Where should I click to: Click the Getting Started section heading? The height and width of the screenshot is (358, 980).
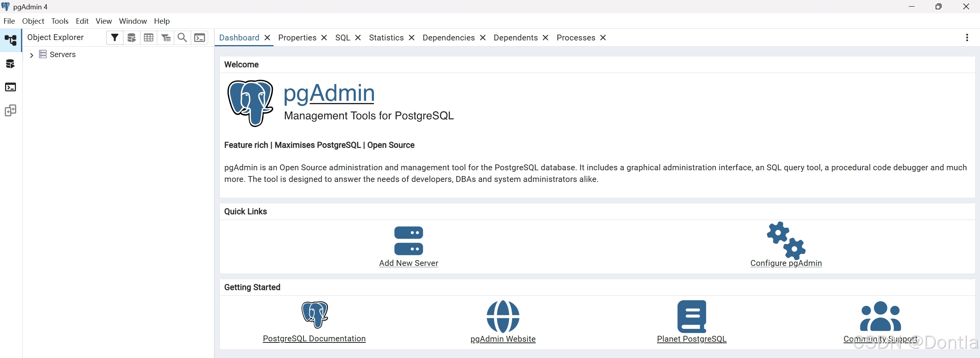252,287
